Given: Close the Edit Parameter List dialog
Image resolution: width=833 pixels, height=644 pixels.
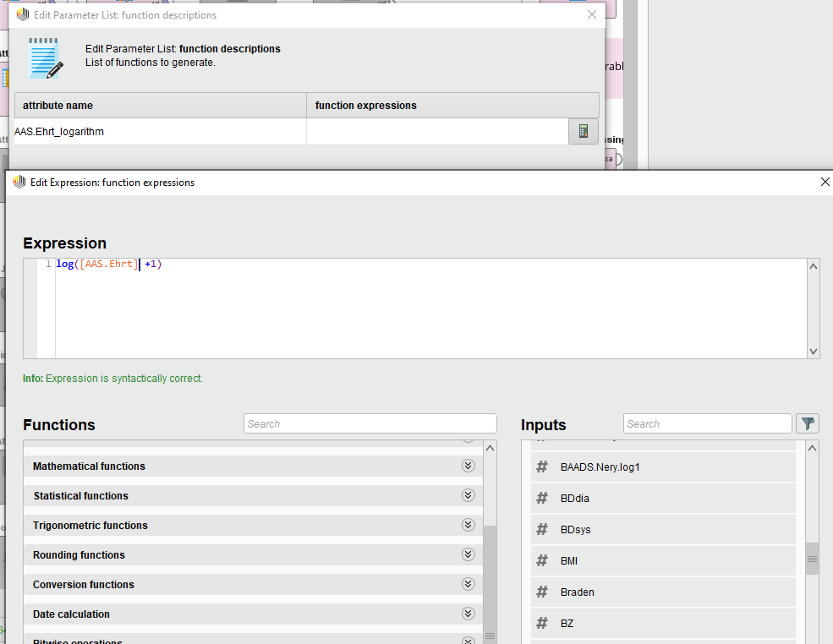Looking at the screenshot, I should [x=592, y=15].
